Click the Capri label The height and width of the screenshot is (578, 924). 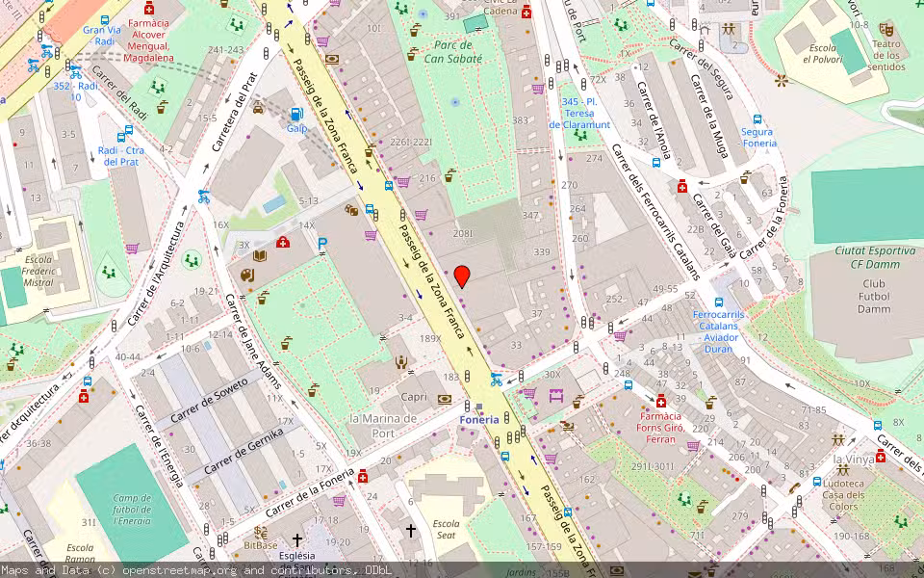[414, 397]
